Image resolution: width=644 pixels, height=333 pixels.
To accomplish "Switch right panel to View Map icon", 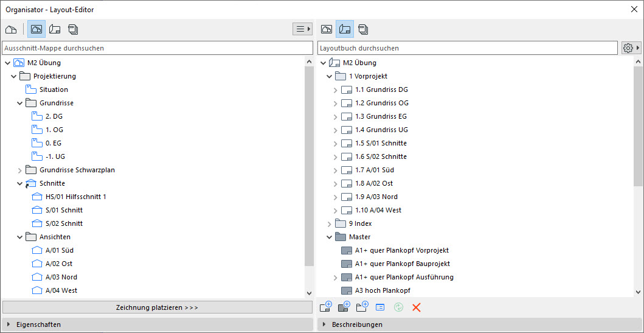I will point(327,29).
